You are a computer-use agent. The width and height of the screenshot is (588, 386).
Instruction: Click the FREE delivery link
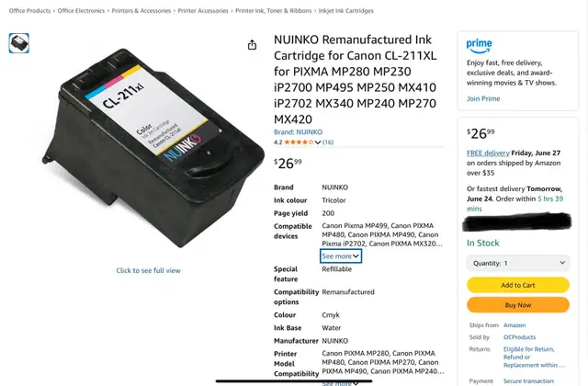(x=488, y=153)
